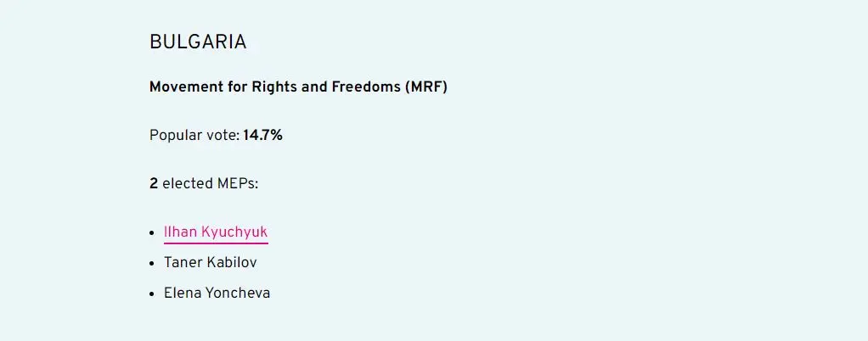Open the Ilhan Kyuchyuk link
The height and width of the screenshot is (341, 868).
(x=216, y=232)
